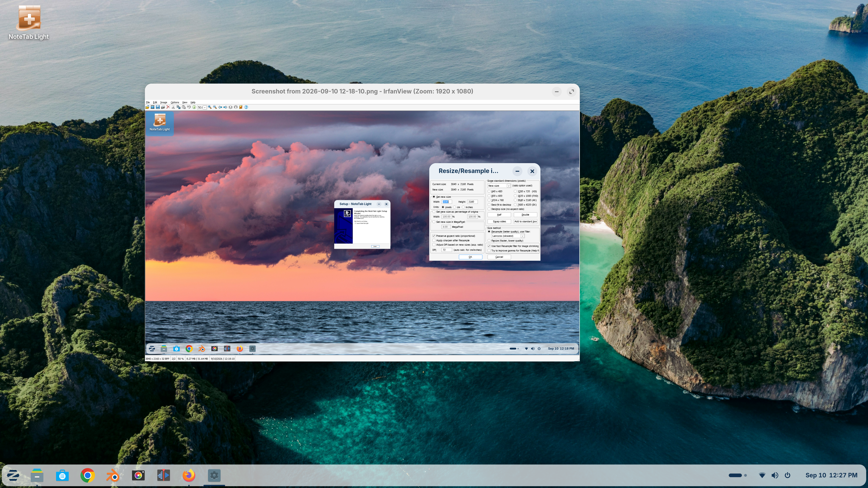This screenshot has height=488, width=868.
Task: Click Cancel in Resize/Resample dialog
Action: pyautogui.click(x=499, y=257)
